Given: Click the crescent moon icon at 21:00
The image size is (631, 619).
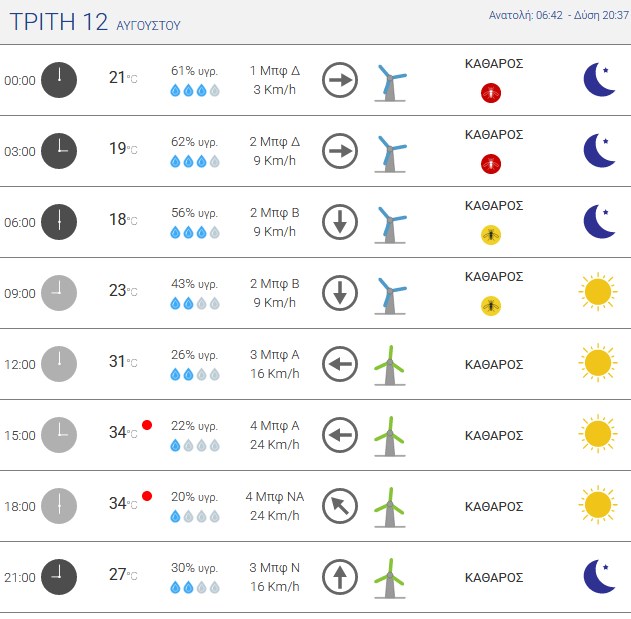Looking at the screenshot, I should [599, 576].
